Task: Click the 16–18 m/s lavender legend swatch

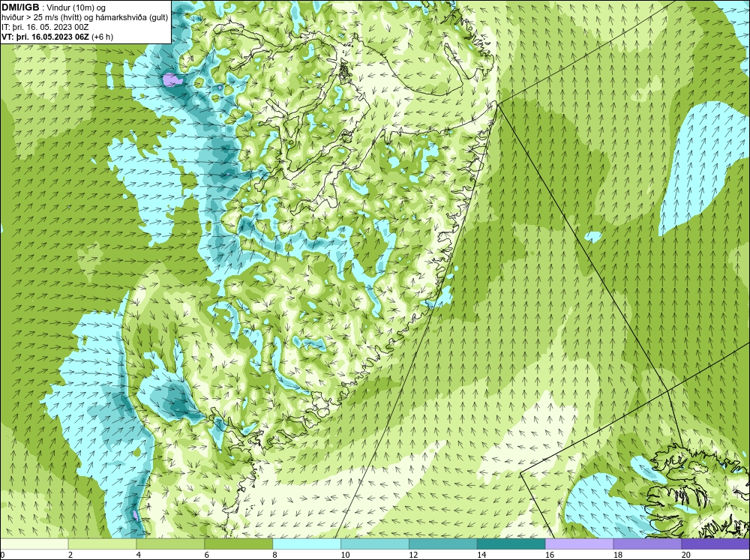Action: pyautogui.click(x=579, y=544)
